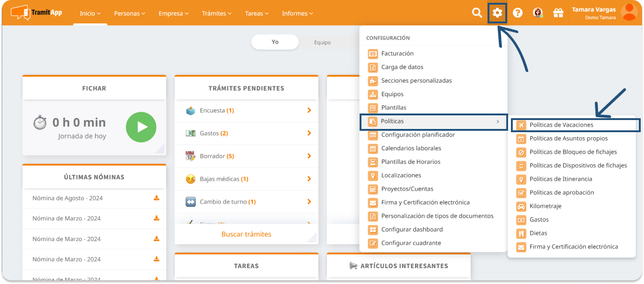The height and width of the screenshot is (284, 644).
Task: Open Facturación in the configuration menu
Action: pyautogui.click(x=397, y=54)
